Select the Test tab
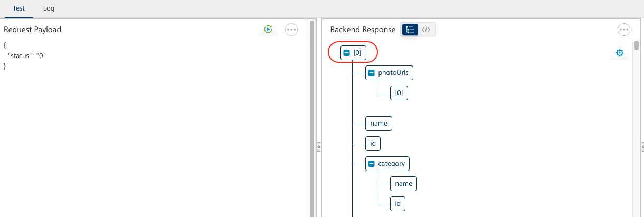The height and width of the screenshot is (217, 644). pyautogui.click(x=19, y=8)
